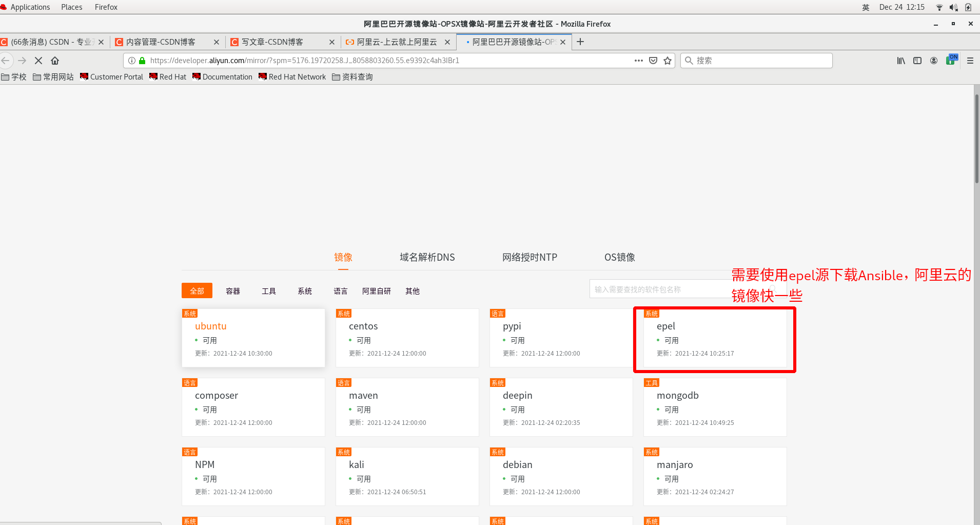
Task: Open Firefox account icon
Action: (934, 61)
